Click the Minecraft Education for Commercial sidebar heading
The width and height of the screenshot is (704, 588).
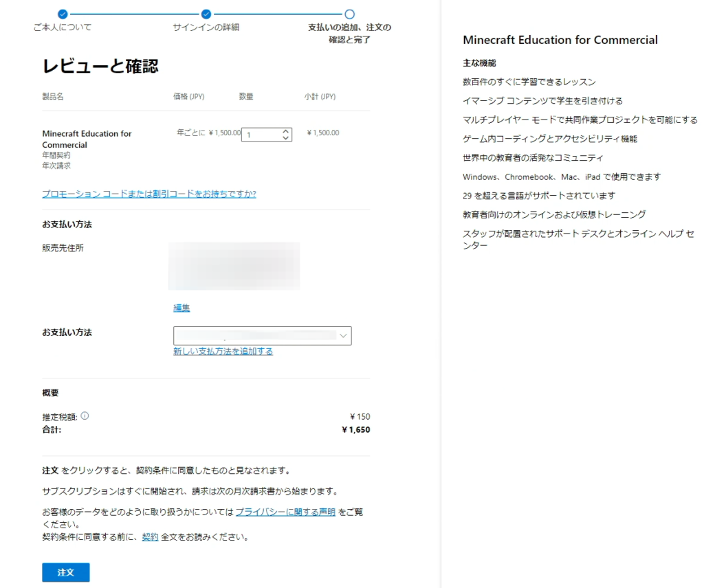(x=560, y=40)
